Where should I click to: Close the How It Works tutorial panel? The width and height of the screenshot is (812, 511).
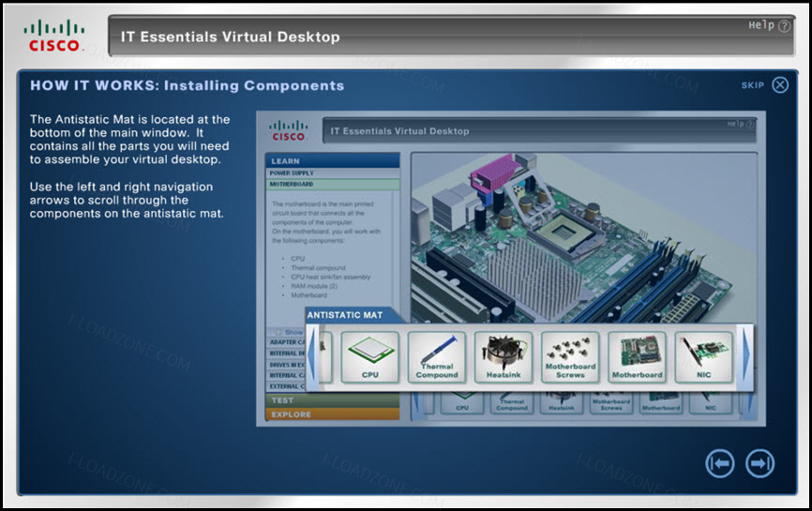pyautogui.click(x=780, y=85)
